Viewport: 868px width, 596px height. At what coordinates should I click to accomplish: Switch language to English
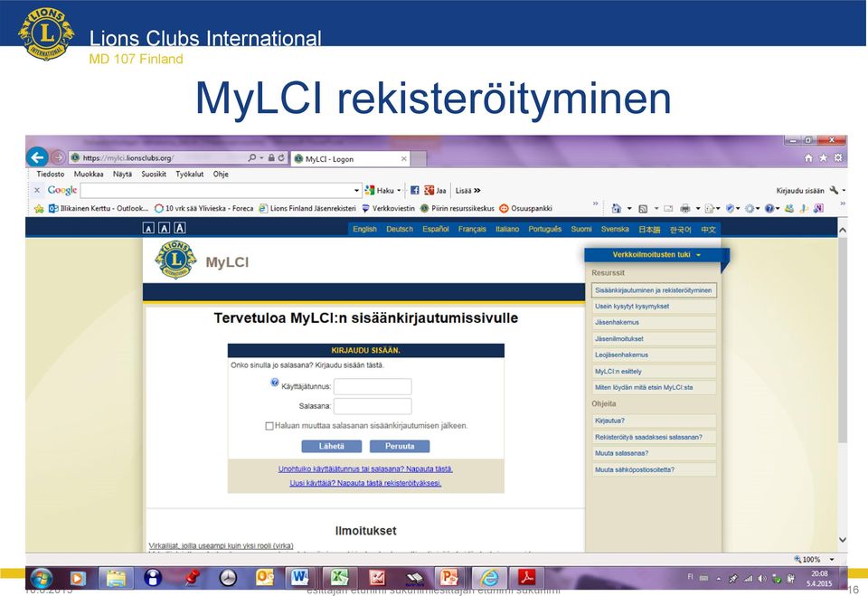tap(364, 229)
